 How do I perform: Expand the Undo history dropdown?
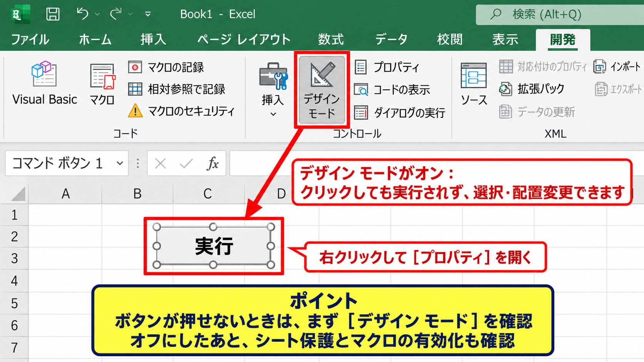[x=97, y=14]
